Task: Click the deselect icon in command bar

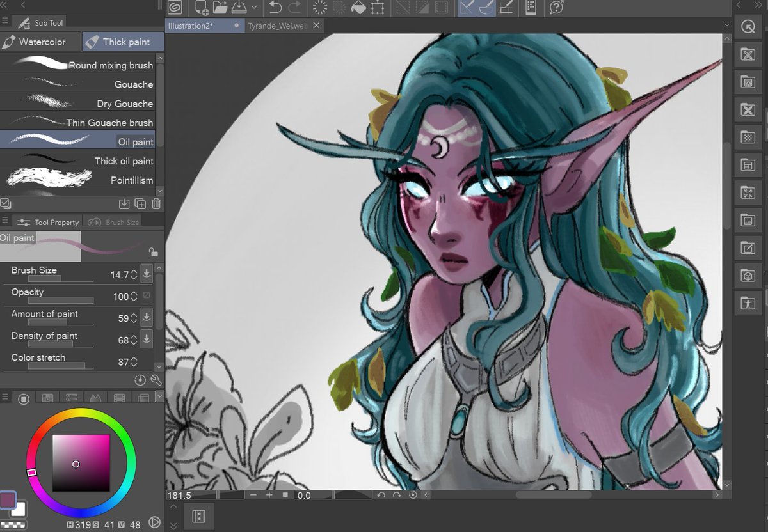Action: (x=403, y=8)
